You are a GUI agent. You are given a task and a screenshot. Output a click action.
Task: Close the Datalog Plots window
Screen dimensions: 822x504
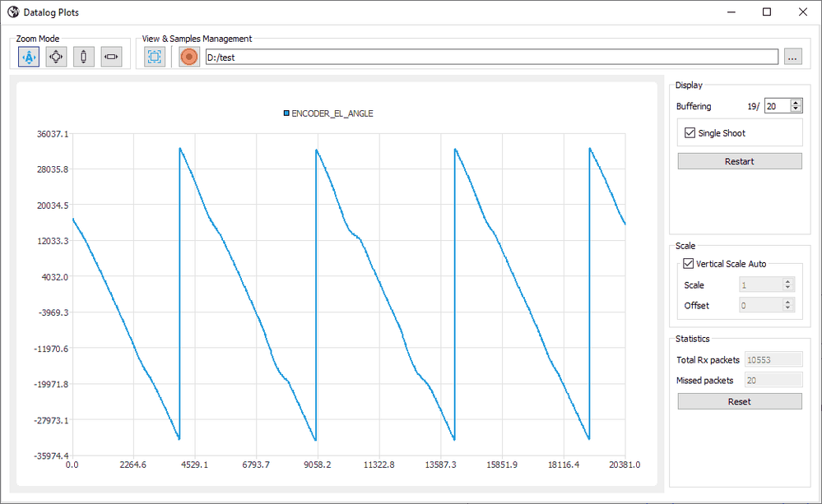802,12
